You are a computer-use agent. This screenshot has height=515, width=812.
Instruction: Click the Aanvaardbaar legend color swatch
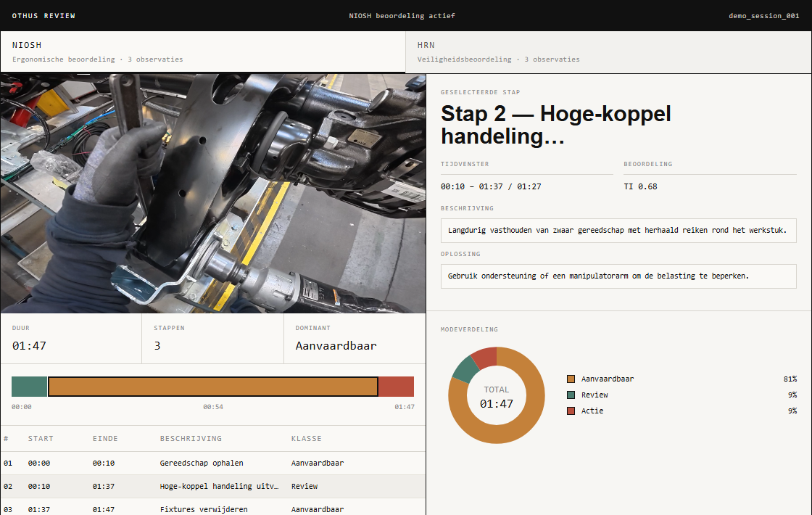(571, 379)
